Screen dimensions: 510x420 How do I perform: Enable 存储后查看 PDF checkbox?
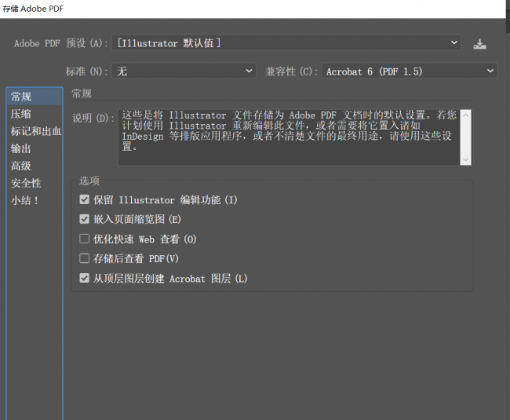coord(84,258)
